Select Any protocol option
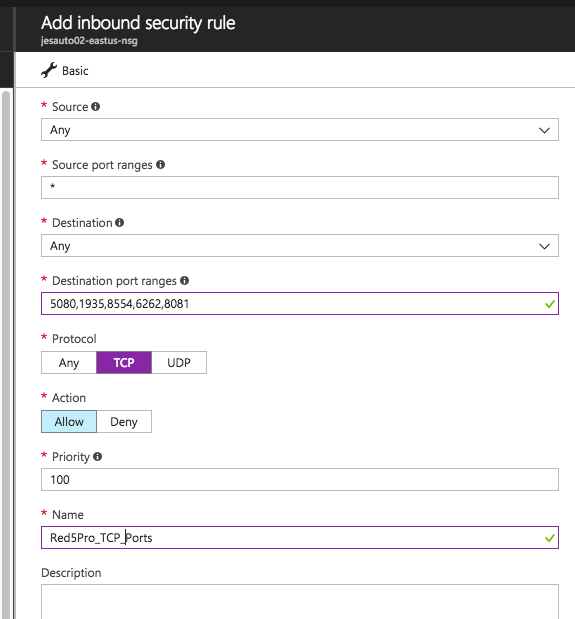Screen dimensions: 575x619 69,362
